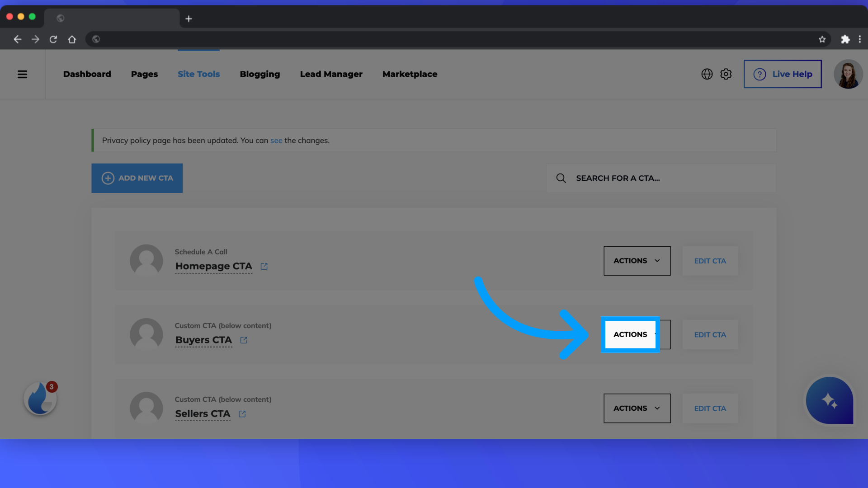The image size is (868, 488).
Task: Open the AI sparkle assistant button
Action: click(830, 400)
